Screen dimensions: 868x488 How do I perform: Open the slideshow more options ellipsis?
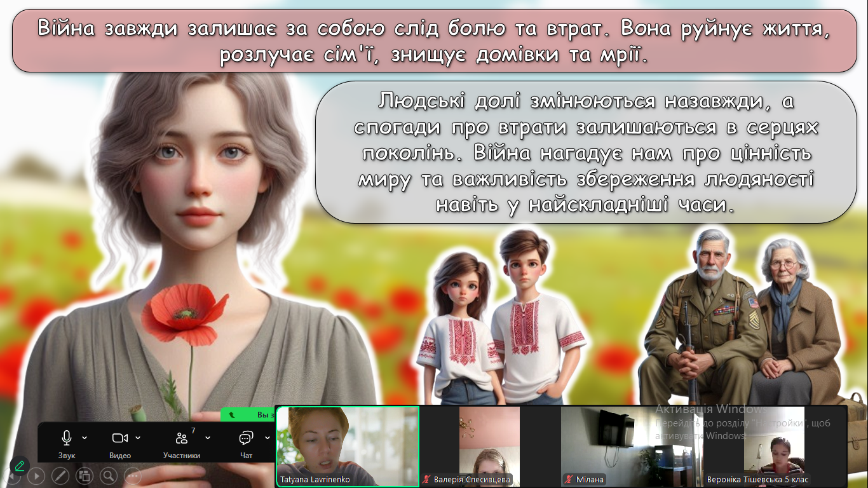132,475
